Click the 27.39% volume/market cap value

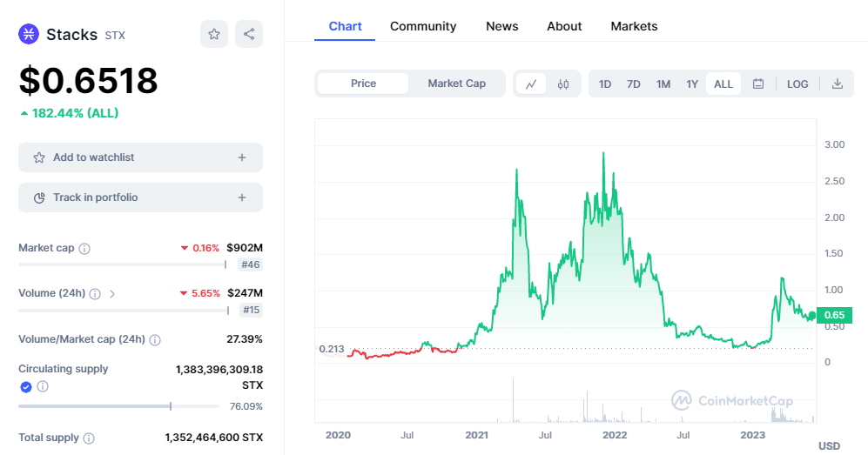pyautogui.click(x=244, y=339)
